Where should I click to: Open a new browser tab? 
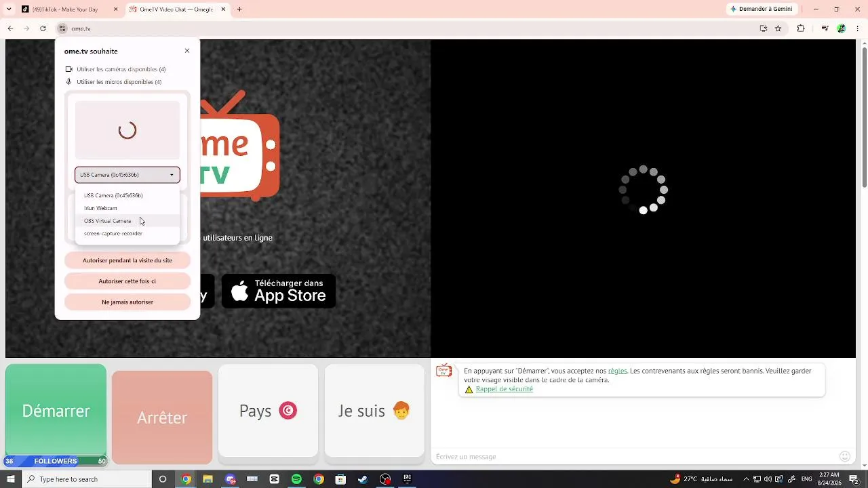coord(239,9)
